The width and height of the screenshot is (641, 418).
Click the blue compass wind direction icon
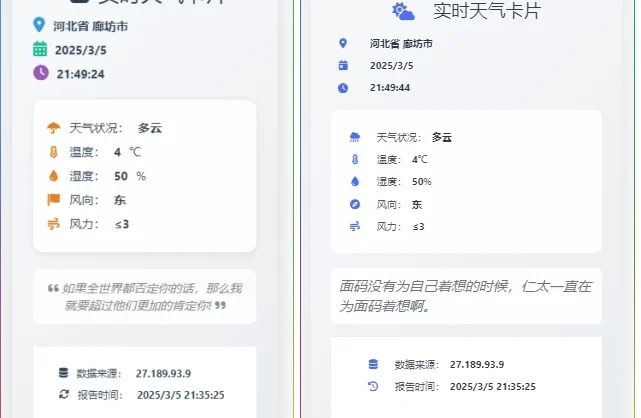tap(355, 204)
